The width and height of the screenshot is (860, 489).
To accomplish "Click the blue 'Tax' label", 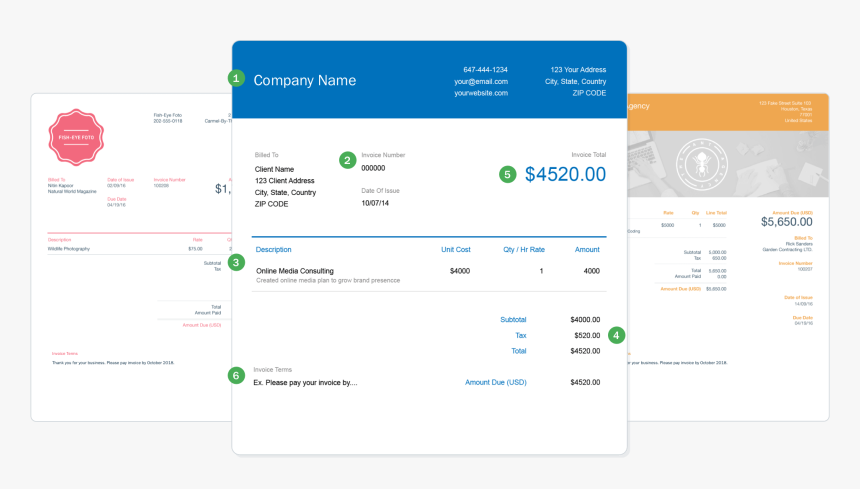I will tap(520, 336).
